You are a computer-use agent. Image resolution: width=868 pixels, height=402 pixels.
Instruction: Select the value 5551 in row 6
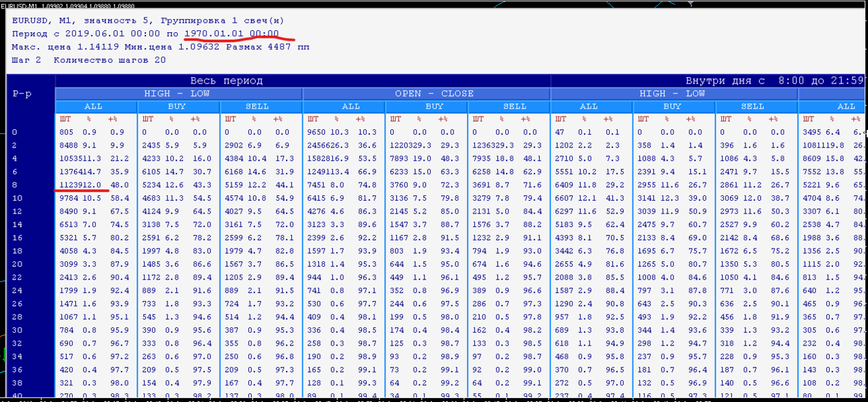[x=566, y=172]
